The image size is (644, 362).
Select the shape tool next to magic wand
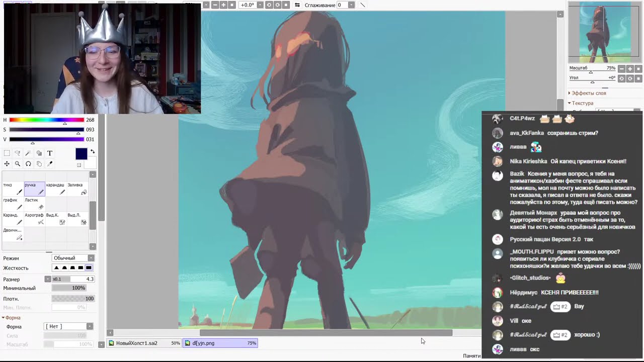tap(39, 153)
